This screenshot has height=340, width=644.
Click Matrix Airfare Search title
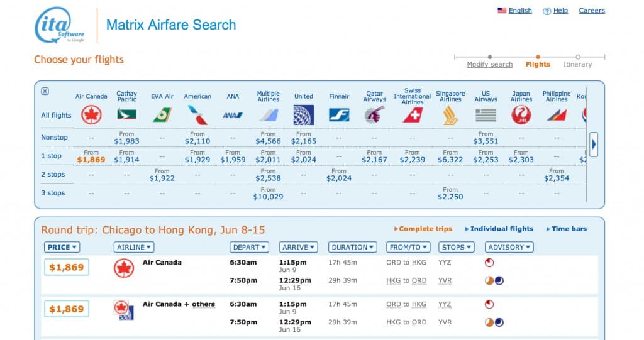[x=171, y=25]
